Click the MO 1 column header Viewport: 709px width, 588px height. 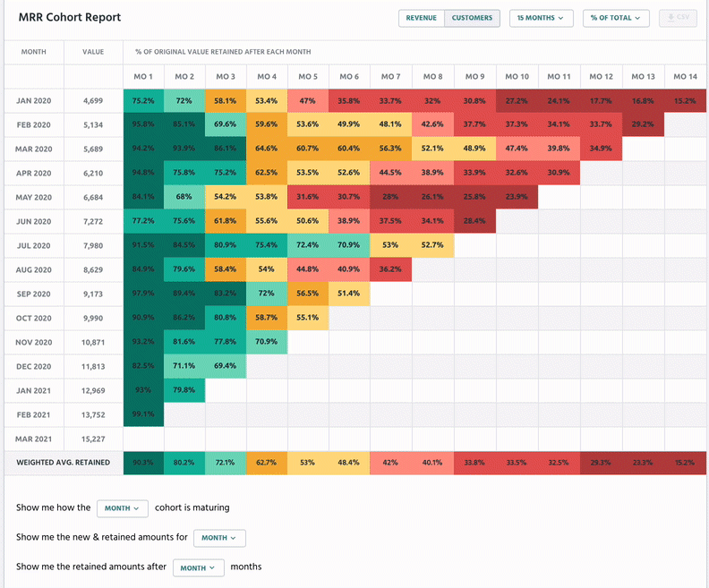coord(143,77)
